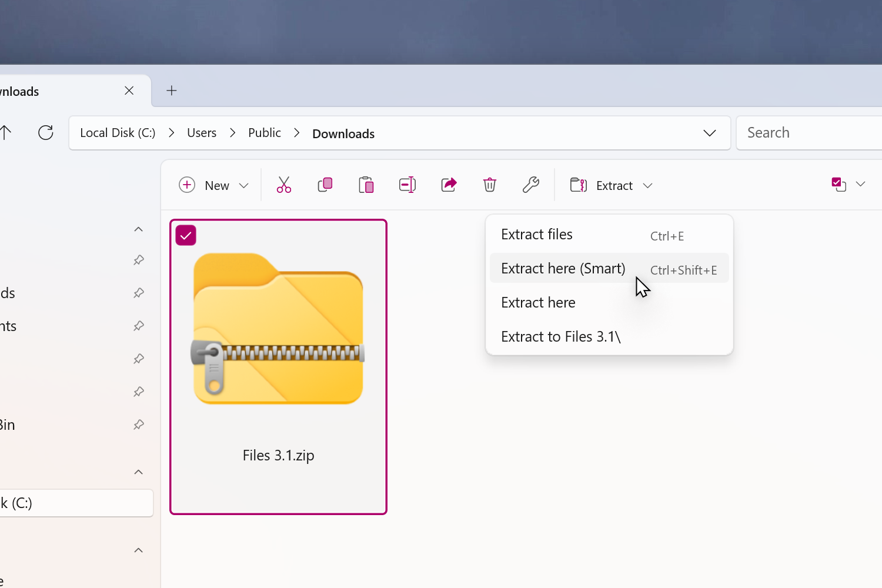This screenshot has height=588, width=882.
Task: Click the Paste clipboard icon
Action: (x=366, y=185)
